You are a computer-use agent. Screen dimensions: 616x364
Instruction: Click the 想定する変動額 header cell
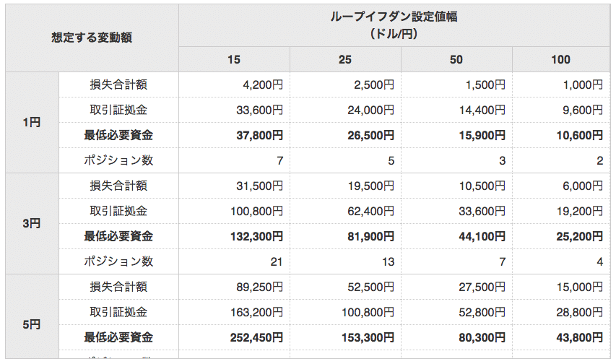point(92,38)
